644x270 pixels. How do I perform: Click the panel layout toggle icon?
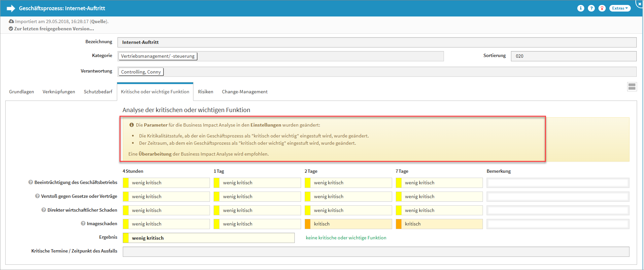(632, 87)
